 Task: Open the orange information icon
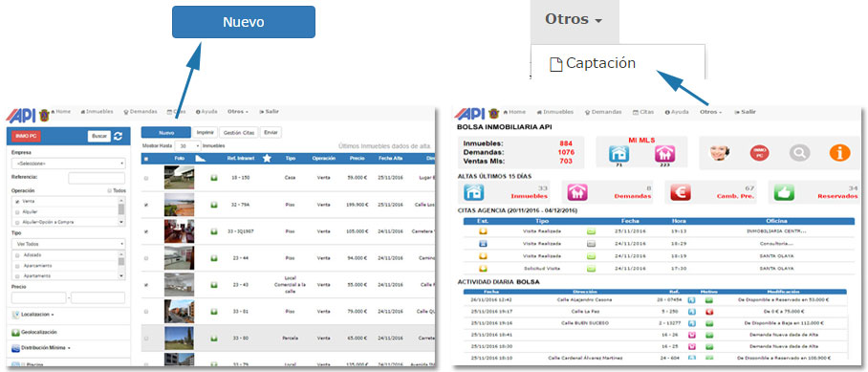(839, 153)
